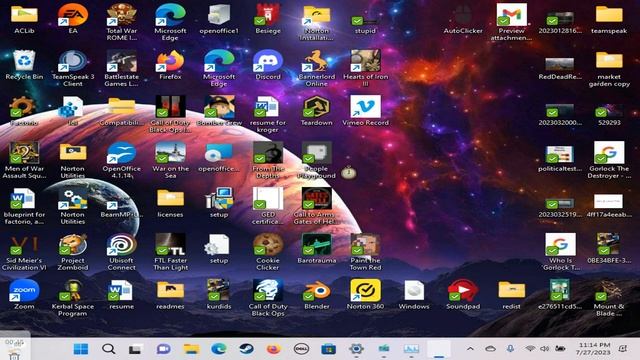Open Preview attachment Gmail file
Image resolution: width=640 pixels, height=360 pixels.
click(511, 15)
